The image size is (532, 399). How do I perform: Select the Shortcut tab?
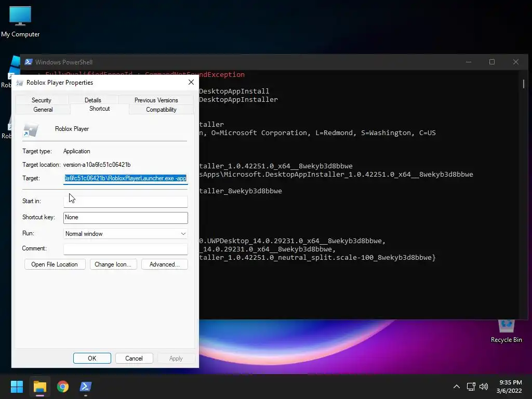[99, 109]
